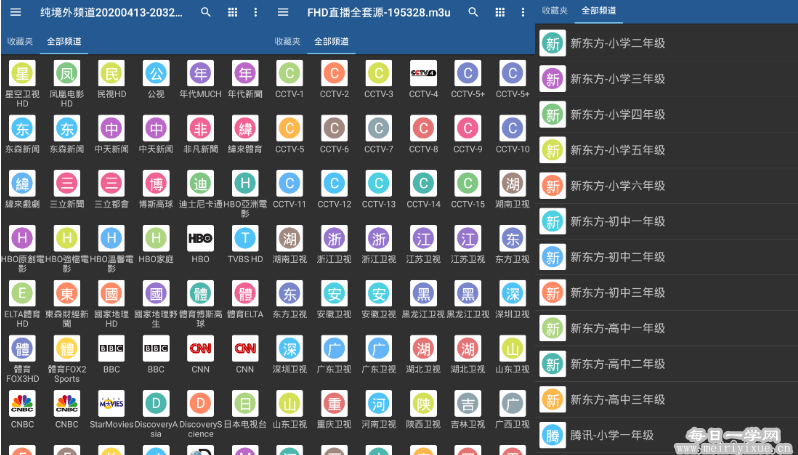The height and width of the screenshot is (455, 798).
Task: Open 新东方-高中一年级 list entry
Action: (666, 328)
